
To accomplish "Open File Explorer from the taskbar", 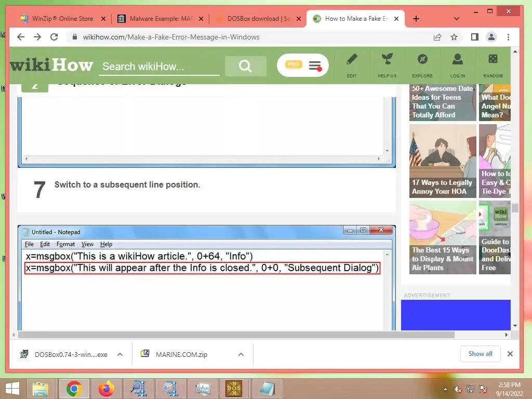I will point(41,389).
